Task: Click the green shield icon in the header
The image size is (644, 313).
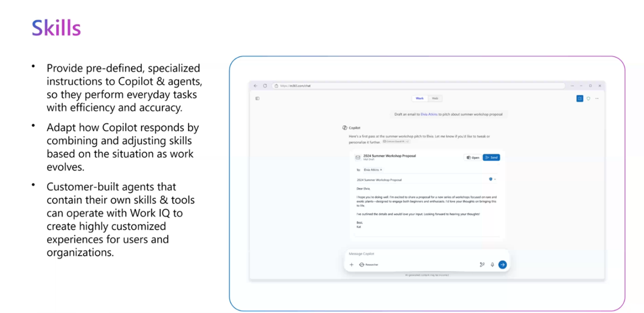Action: coord(588,98)
